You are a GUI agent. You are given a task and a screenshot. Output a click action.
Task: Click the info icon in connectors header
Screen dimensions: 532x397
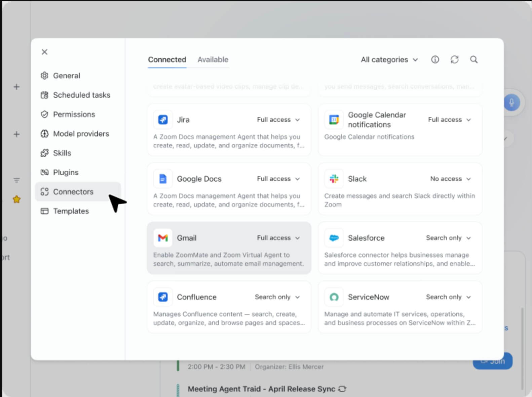click(x=435, y=59)
